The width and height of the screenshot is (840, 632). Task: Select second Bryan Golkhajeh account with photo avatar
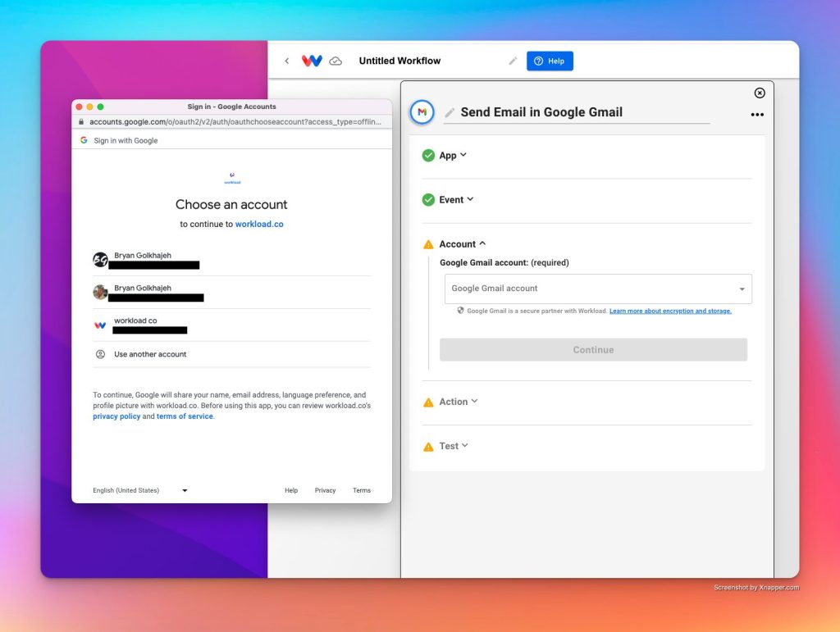coord(232,293)
